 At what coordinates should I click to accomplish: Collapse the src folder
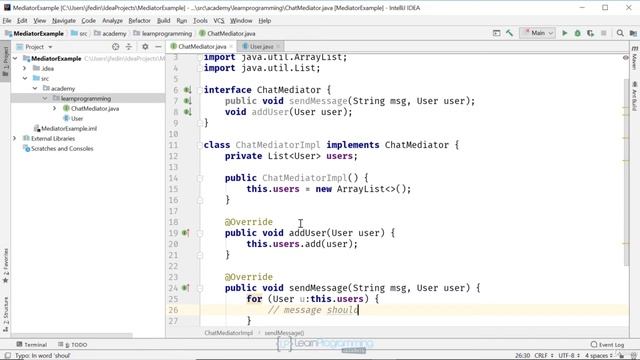pyautogui.click(x=25, y=78)
